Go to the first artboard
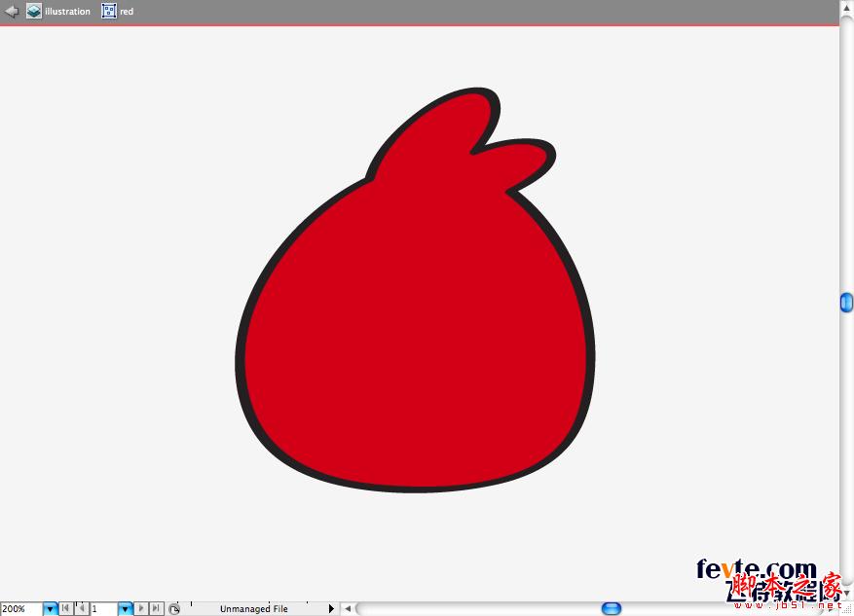The width and height of the screenshot is (854, 616). [66, 608]
